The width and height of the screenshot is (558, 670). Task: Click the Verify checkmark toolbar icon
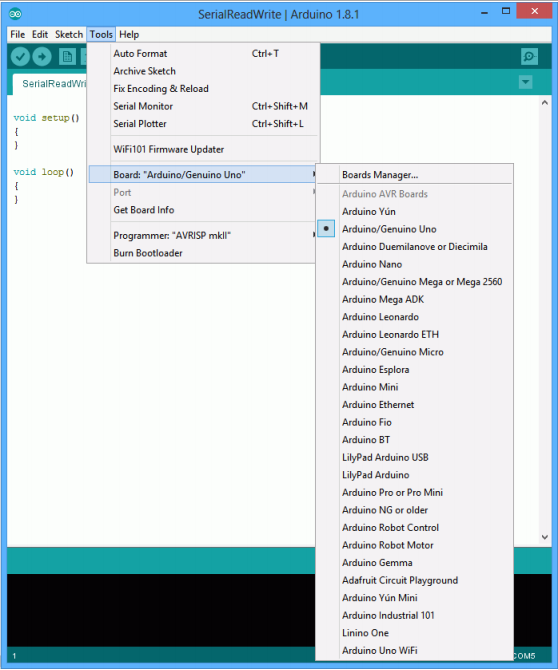(x=20, y=56)
